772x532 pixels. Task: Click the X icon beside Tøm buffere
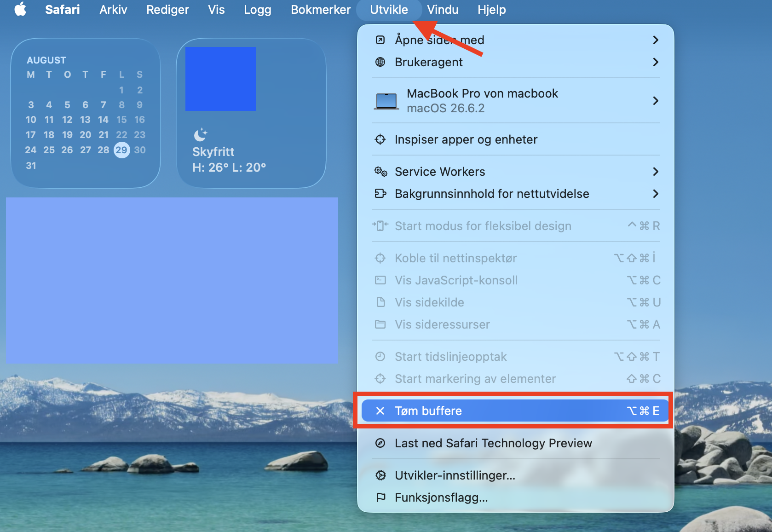380,411
